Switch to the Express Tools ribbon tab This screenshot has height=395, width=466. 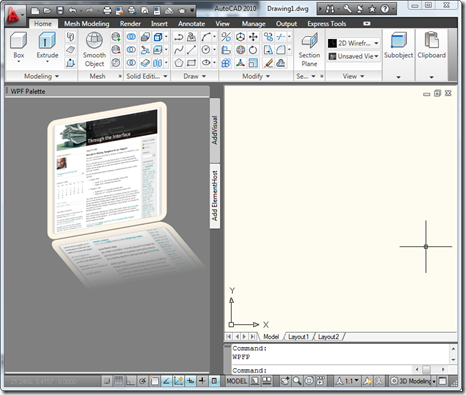(x=327, y=24)
